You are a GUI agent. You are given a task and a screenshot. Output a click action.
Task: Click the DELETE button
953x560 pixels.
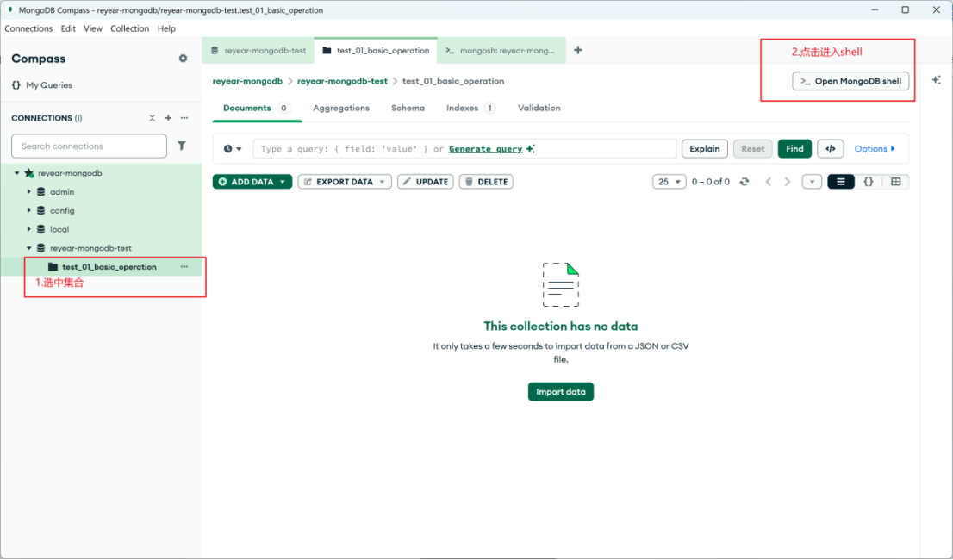pos(486,182)
